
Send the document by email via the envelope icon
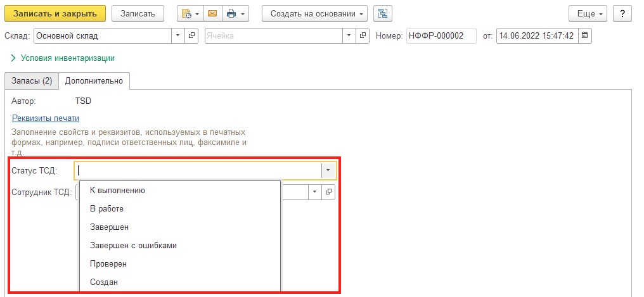(x=212, y=13)
